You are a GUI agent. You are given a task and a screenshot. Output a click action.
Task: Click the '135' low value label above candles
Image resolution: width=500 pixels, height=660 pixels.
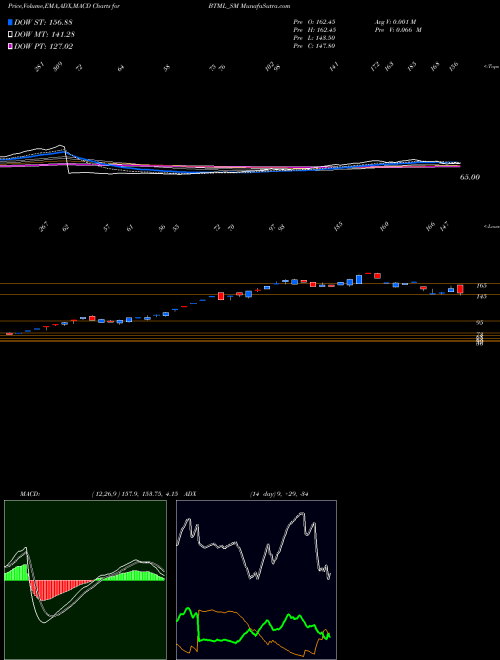coord(338,227)
